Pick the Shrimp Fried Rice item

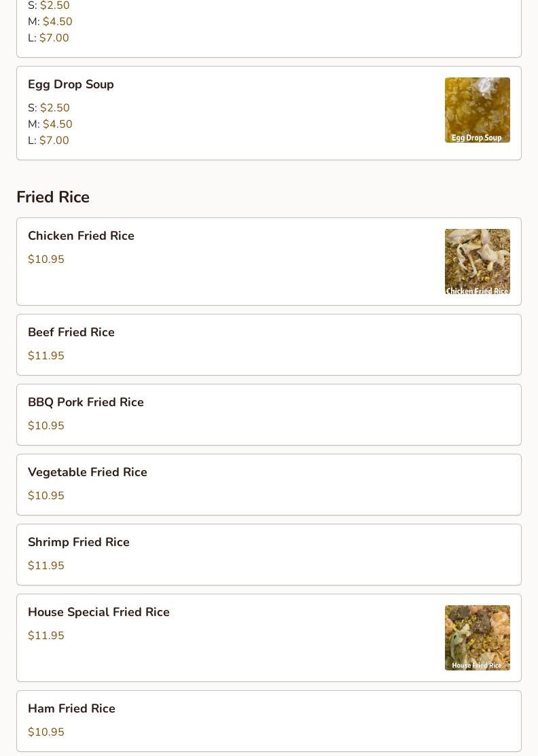point(269,554)
